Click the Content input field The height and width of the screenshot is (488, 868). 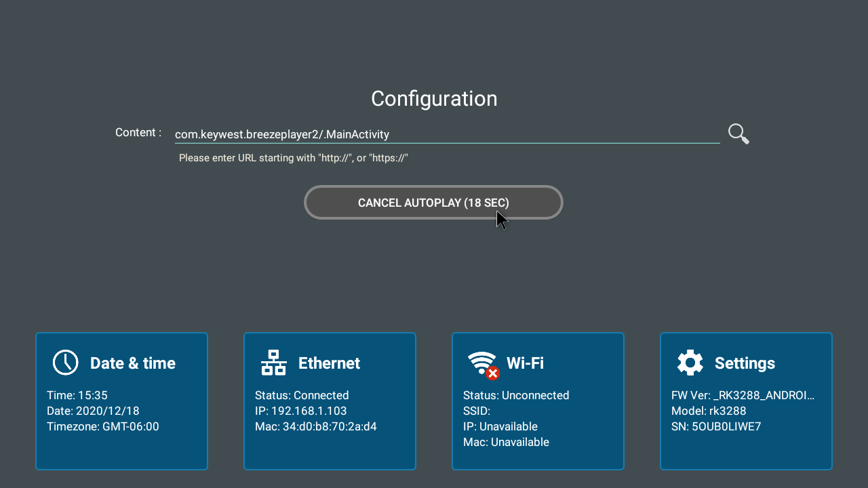(447, 134)
